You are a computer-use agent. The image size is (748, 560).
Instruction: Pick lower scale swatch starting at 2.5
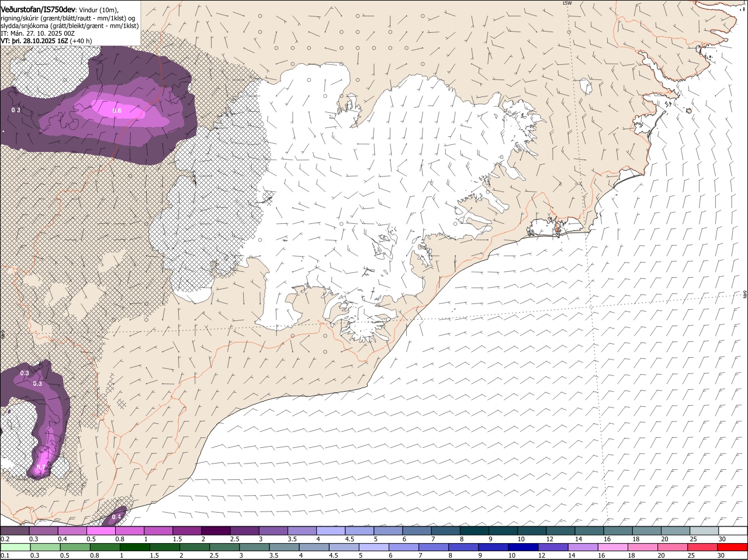[x=224, y=548]
